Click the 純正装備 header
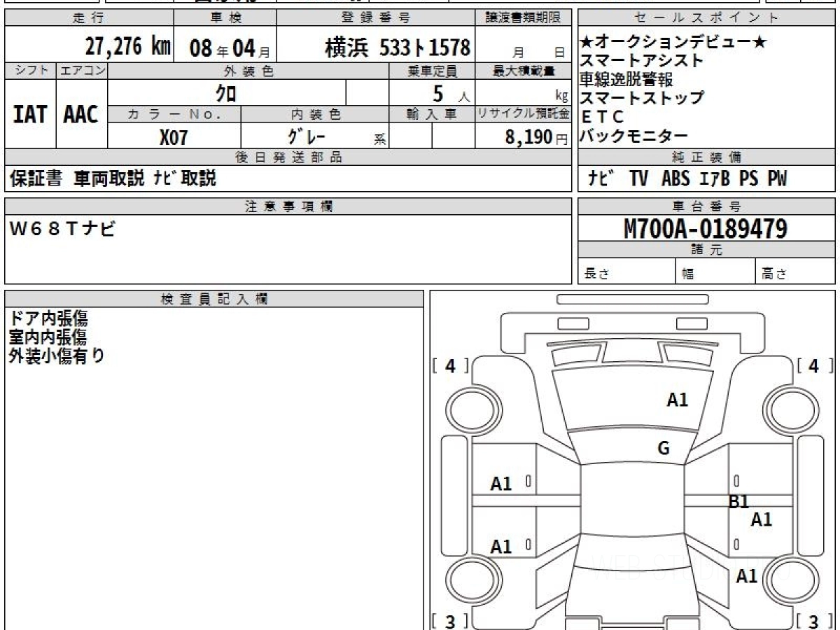Screen dimensions: 840x630 pos(707,157)
